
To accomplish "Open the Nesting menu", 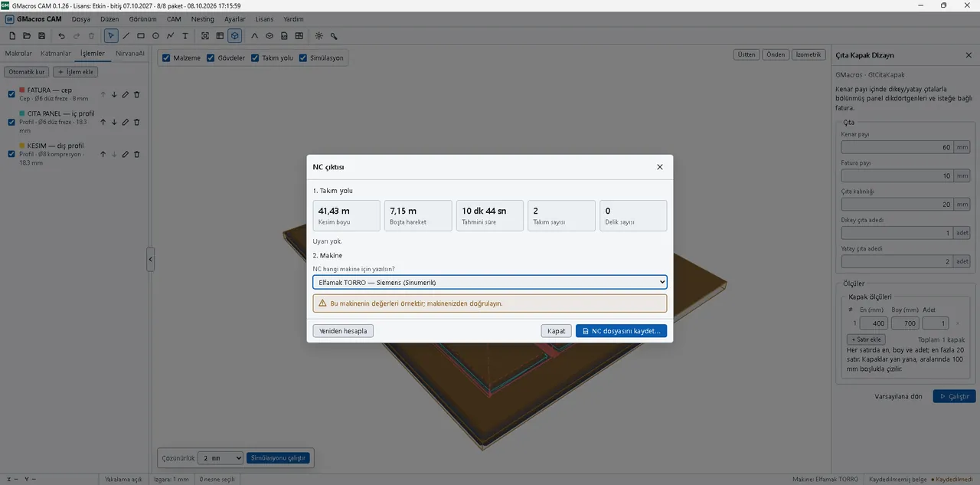I will click(x=203, y=19).
